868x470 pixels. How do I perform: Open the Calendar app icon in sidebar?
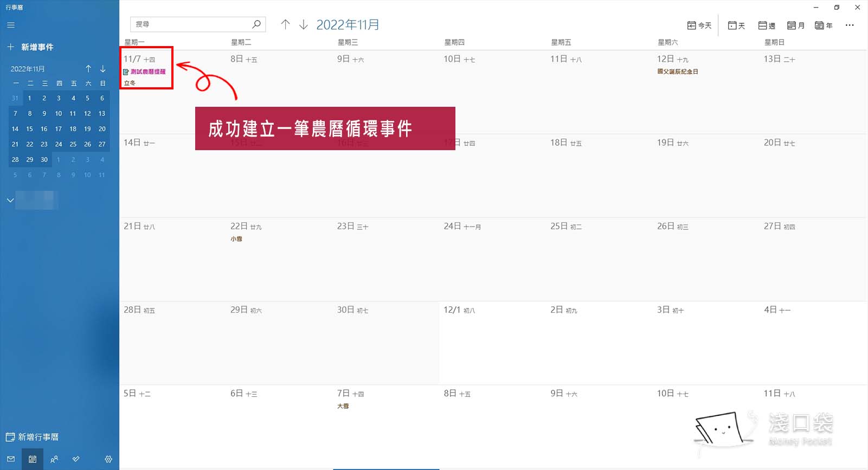click(x=33, y=459)
